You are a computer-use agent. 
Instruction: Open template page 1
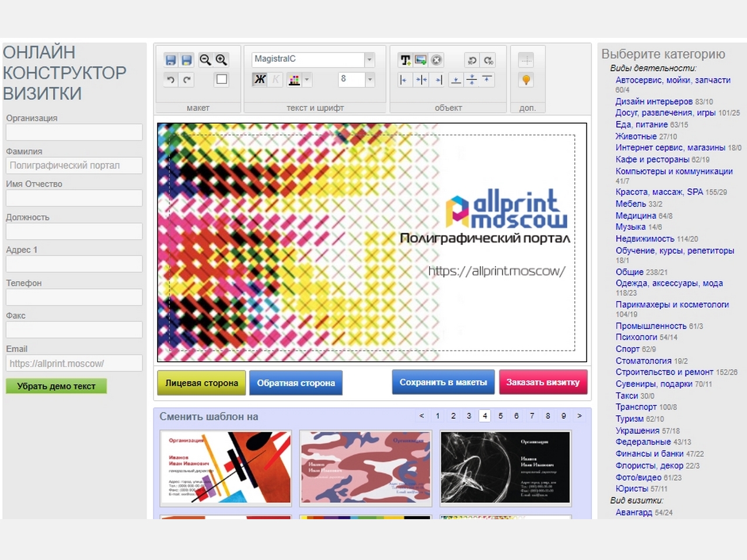pyautogui.click(x=438, y=416)
